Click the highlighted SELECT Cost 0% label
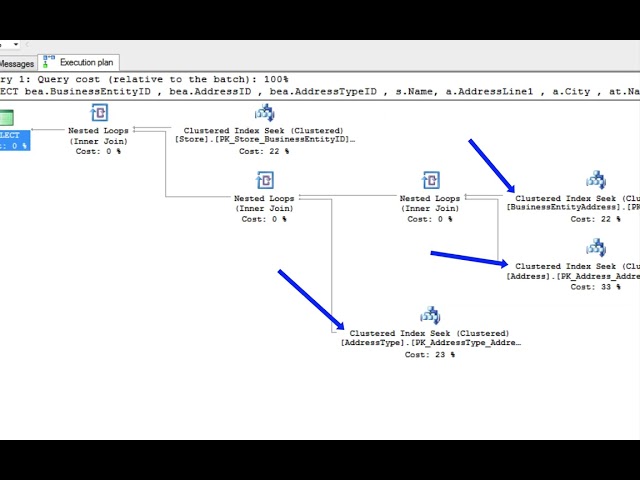This screenshot has height=480, width=640. pos(15,140)
